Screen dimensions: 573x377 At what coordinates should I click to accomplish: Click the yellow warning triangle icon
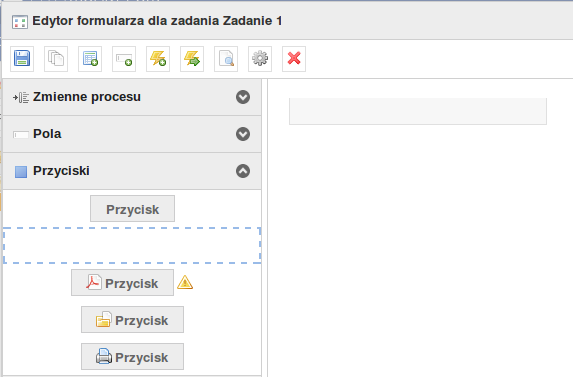(185, 282)
